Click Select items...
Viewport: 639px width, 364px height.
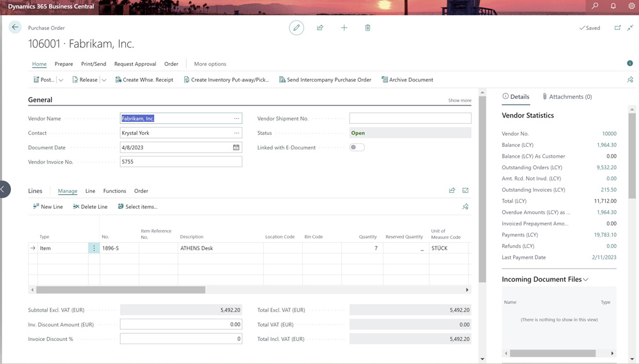point(137,207)
